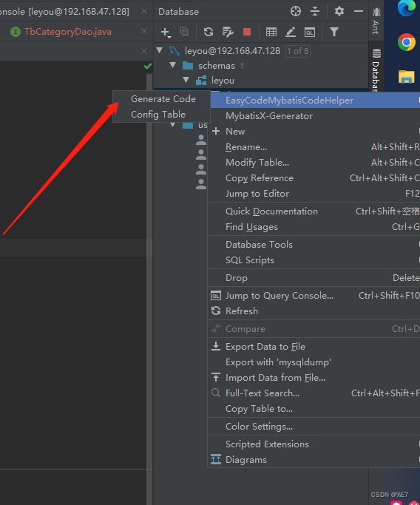The width and height of the screenshot is (420, 505).
Task: Select Export Data to File
Action: 314,347
